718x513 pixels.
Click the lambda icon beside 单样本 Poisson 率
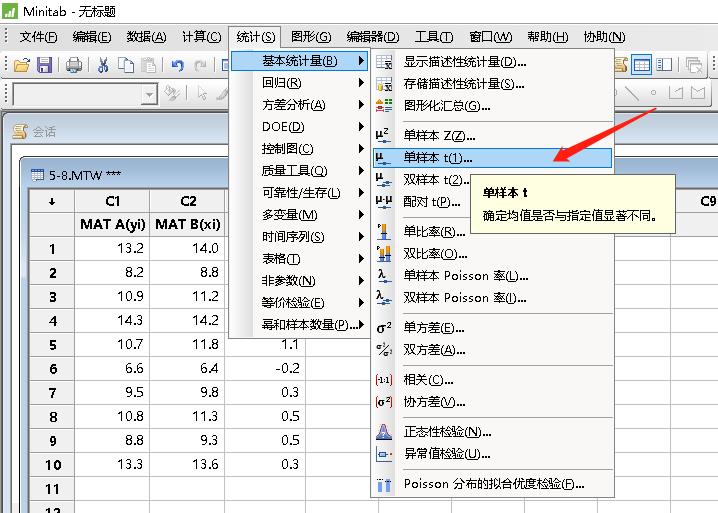click(384, 276)
